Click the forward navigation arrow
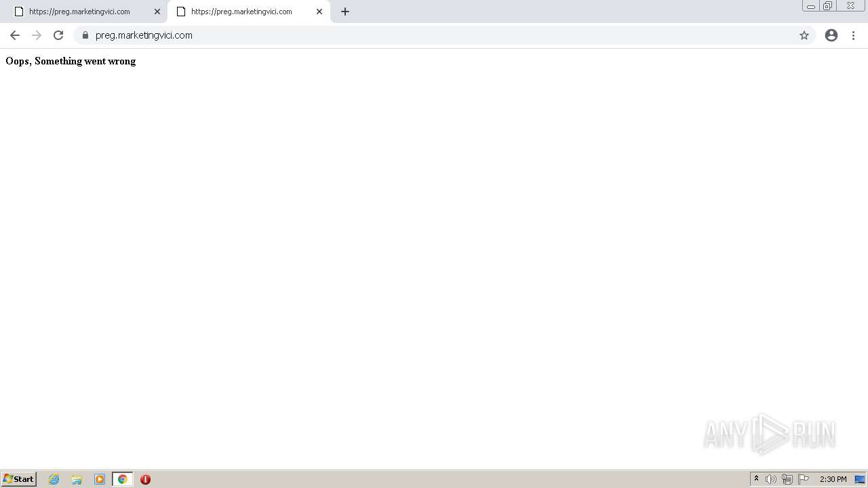 tap(37, 35)
